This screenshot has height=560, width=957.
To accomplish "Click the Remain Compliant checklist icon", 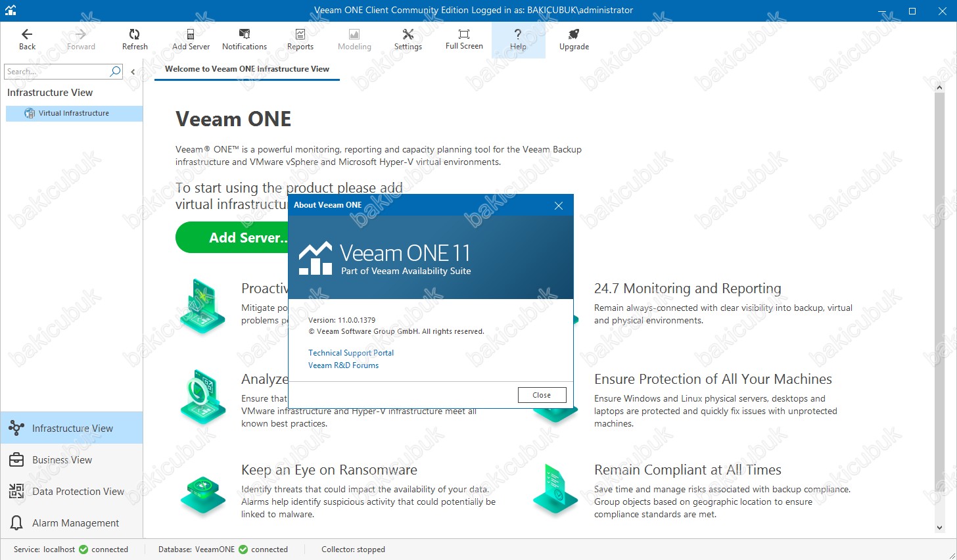I will (x=555, y=490).
